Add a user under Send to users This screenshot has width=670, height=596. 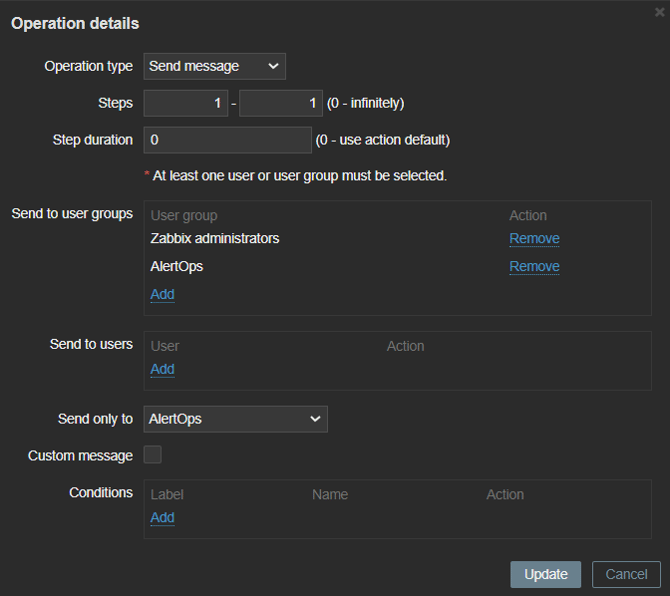point(162,369)
